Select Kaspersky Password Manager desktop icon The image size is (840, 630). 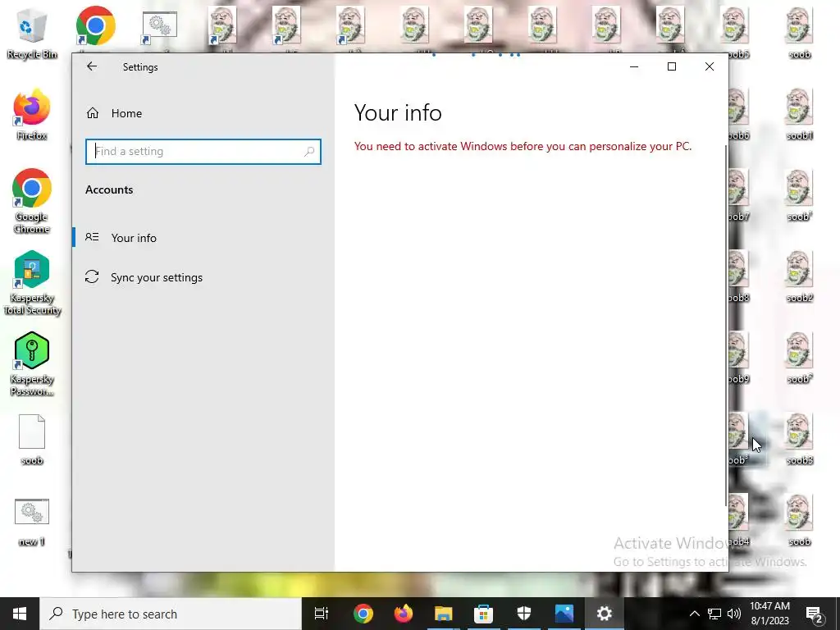point(32,364)
